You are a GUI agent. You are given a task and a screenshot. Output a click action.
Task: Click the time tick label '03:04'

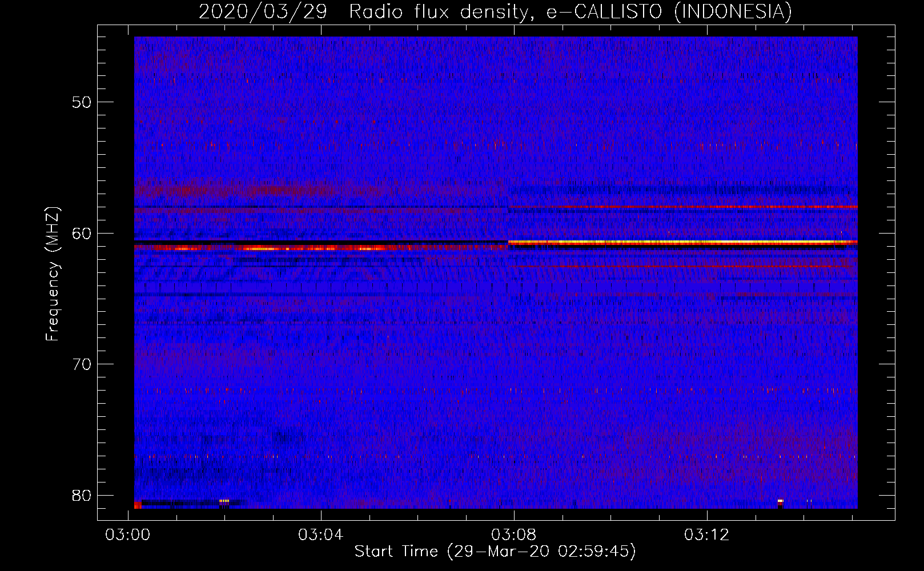pos(321,534)
